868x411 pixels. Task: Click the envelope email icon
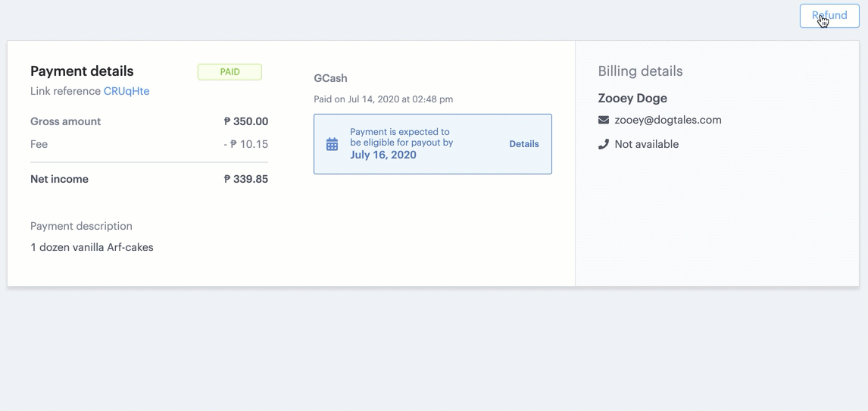(604, 121)
